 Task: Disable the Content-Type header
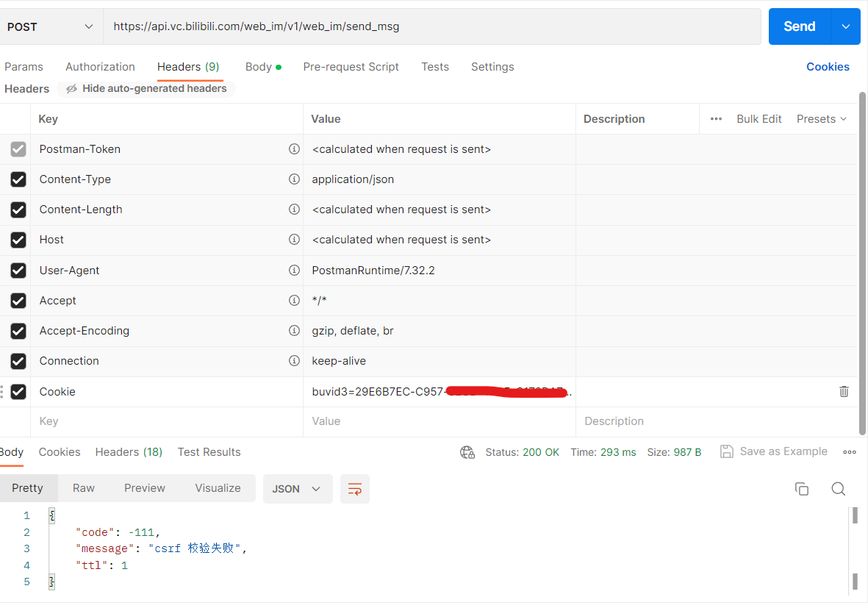click(x=18, y=179)
